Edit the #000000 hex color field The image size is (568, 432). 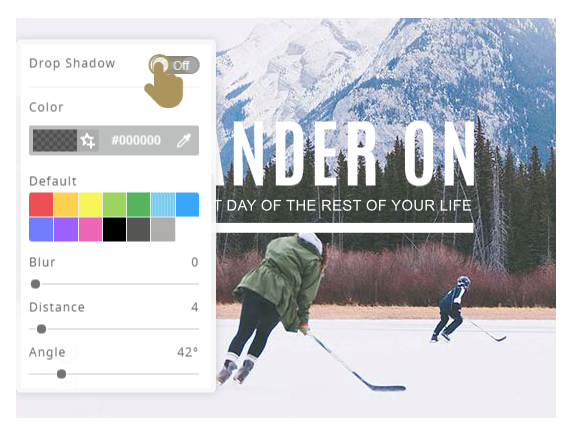[x=136, y=140]
